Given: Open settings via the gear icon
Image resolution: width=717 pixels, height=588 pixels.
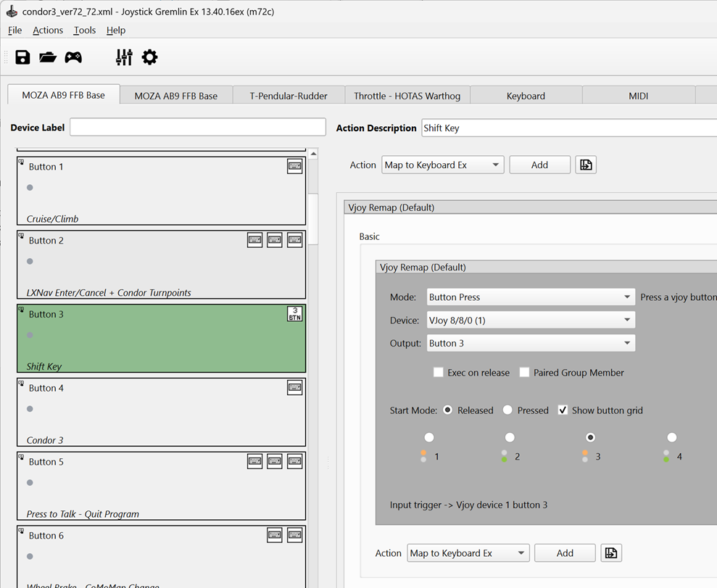Looking at the screenshot, I should click(x=149, y=57).
